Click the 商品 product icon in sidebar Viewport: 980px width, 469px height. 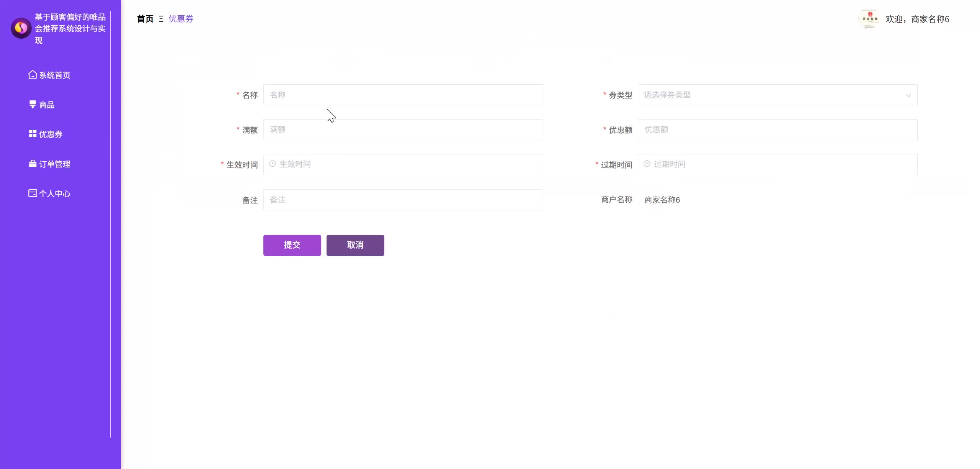[33, 104]
